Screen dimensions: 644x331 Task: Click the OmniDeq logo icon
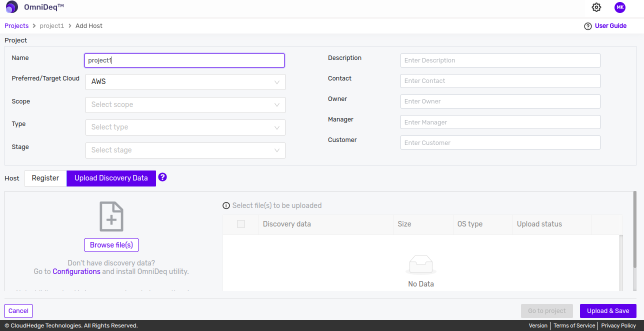click(x=12, y=7)
